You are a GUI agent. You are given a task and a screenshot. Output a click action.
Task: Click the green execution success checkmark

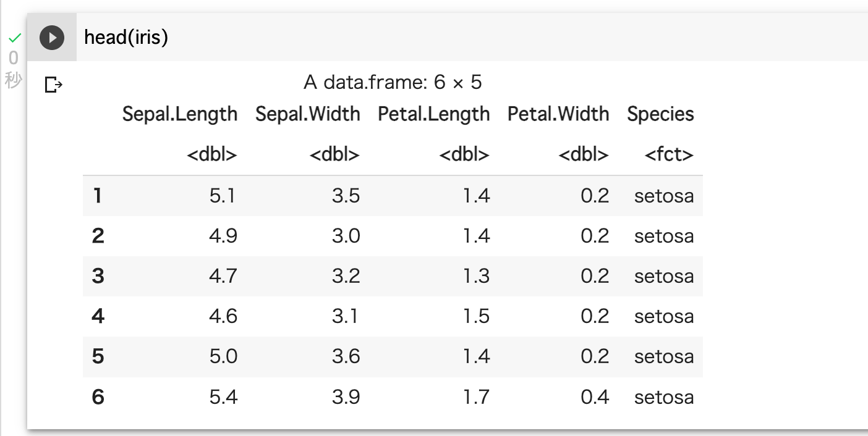(x=15, y=38)
